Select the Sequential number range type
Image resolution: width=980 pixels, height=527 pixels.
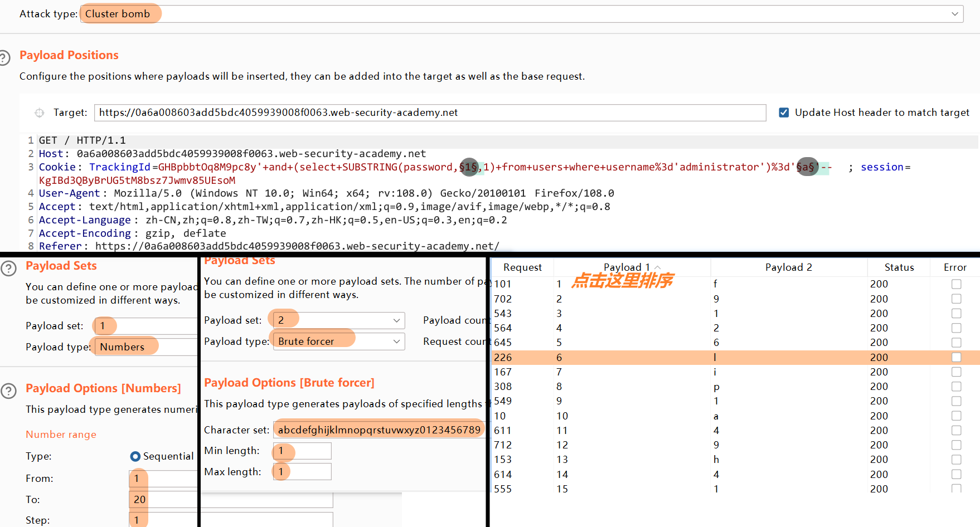pos(135,456)
